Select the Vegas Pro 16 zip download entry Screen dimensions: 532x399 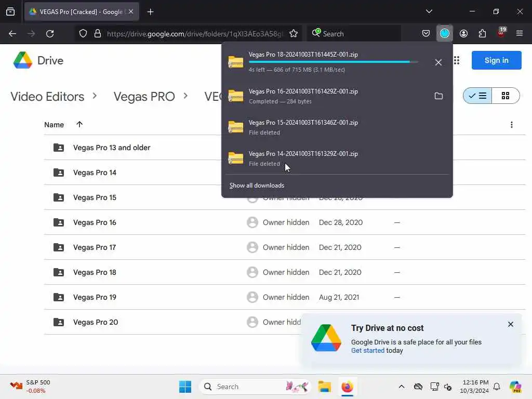tap(326, 96)
